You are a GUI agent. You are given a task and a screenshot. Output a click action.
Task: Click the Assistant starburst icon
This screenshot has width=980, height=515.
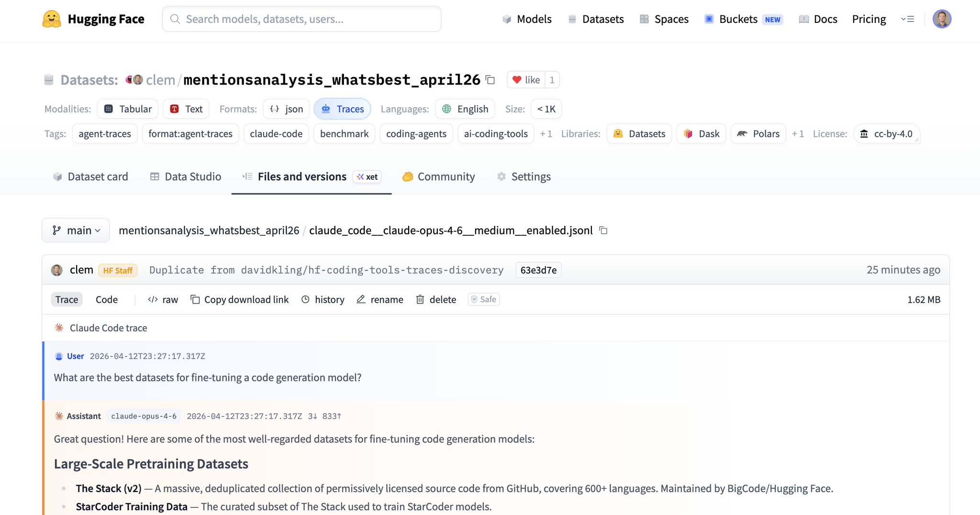(59, 416)
